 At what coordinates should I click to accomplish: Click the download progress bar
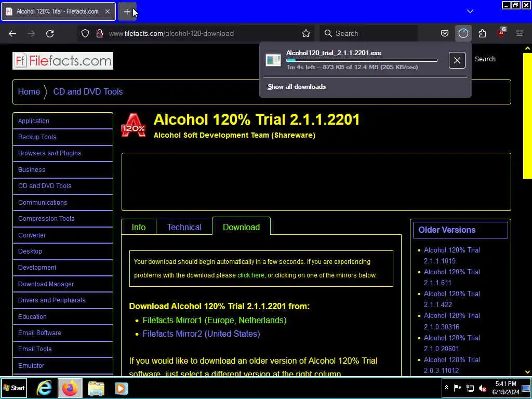362,60
